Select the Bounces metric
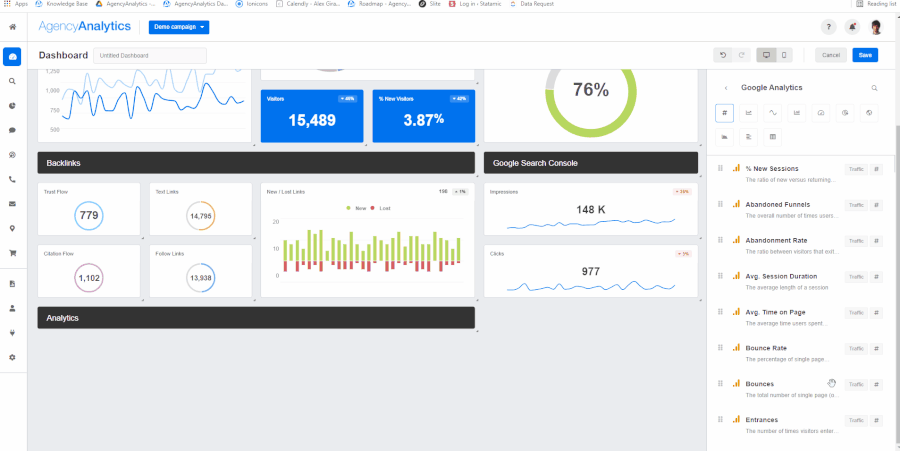 click(x=800, y=389)
